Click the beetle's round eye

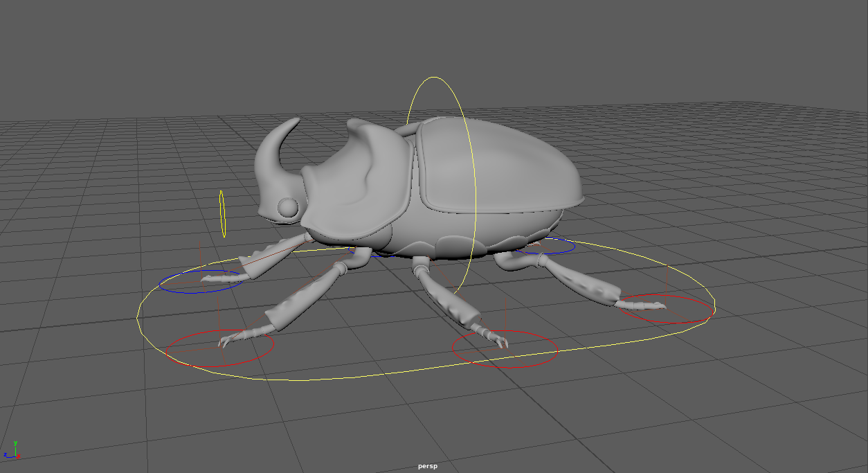coord(288,206)
